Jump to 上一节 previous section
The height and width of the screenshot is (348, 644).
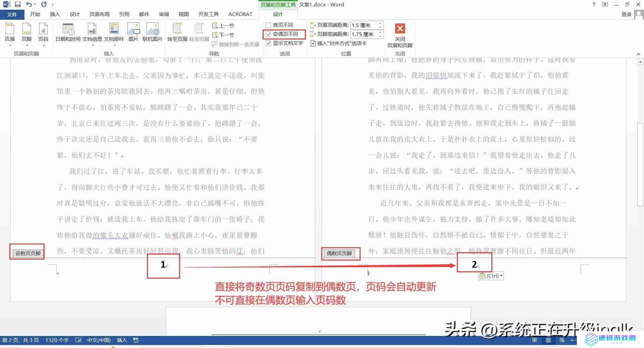[x=223, y=25]
